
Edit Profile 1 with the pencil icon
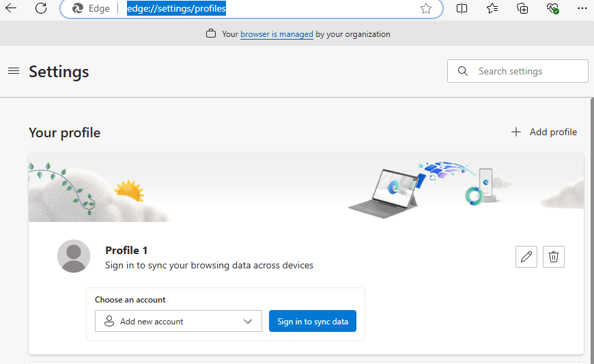[526, 257]
